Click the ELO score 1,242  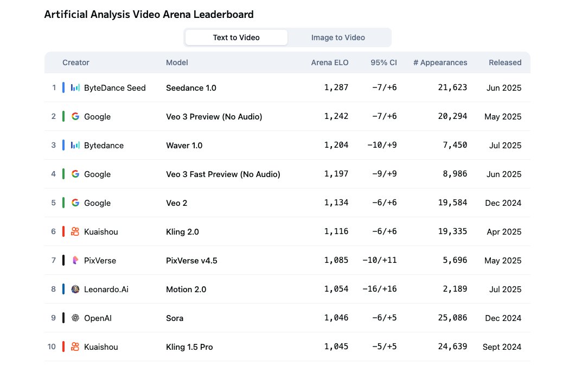tap(336, 116)
